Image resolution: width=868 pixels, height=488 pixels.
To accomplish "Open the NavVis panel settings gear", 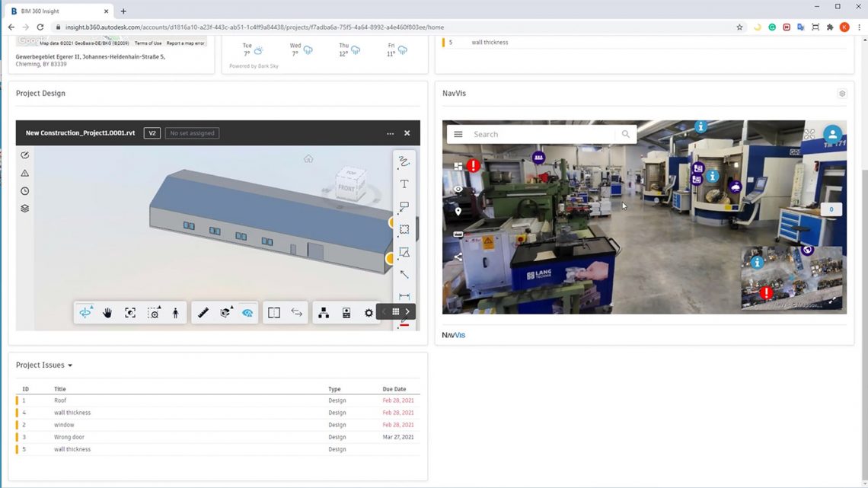I will coord(841,93).
